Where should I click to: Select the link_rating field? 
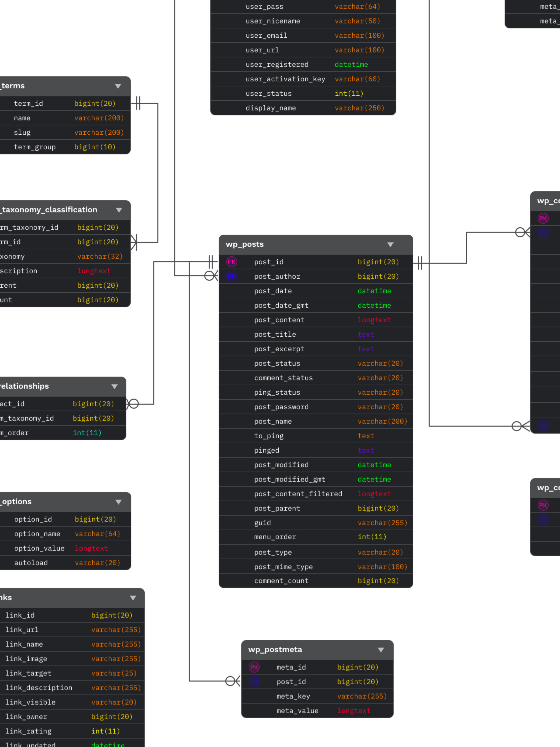point(72,731)
